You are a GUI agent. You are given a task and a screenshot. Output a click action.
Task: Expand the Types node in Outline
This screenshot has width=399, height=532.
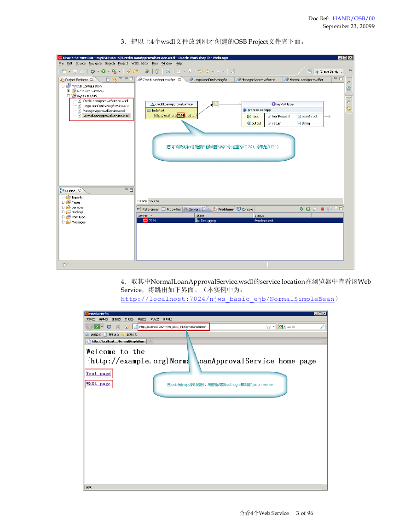(x=63, y=202)
